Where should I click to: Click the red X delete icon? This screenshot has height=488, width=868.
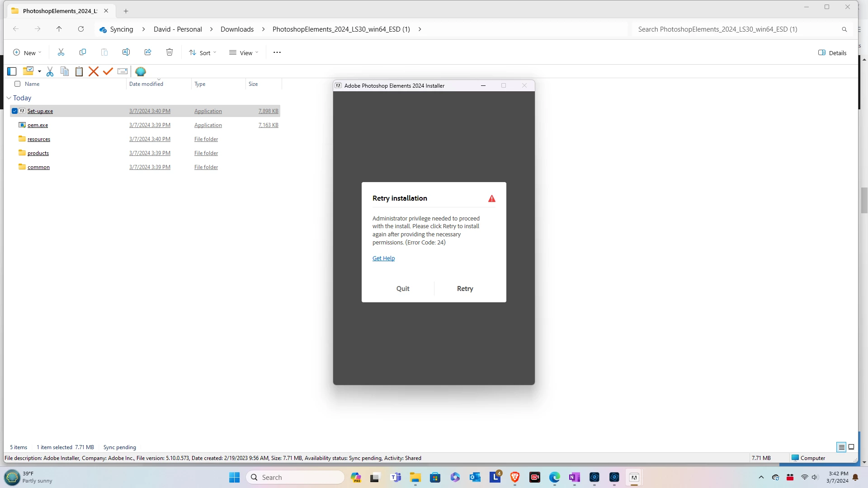coord(94,71)
